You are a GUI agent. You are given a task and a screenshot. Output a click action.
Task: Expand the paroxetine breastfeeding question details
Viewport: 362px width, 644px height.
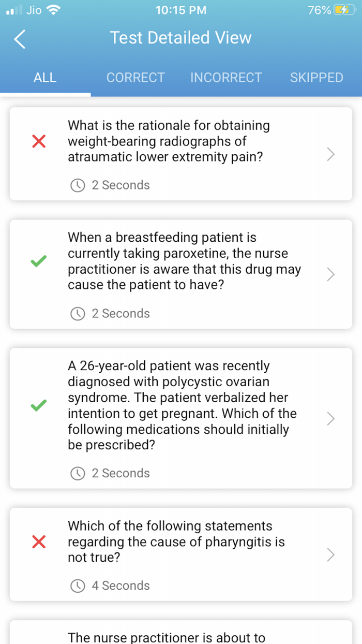tap(330, 274)
